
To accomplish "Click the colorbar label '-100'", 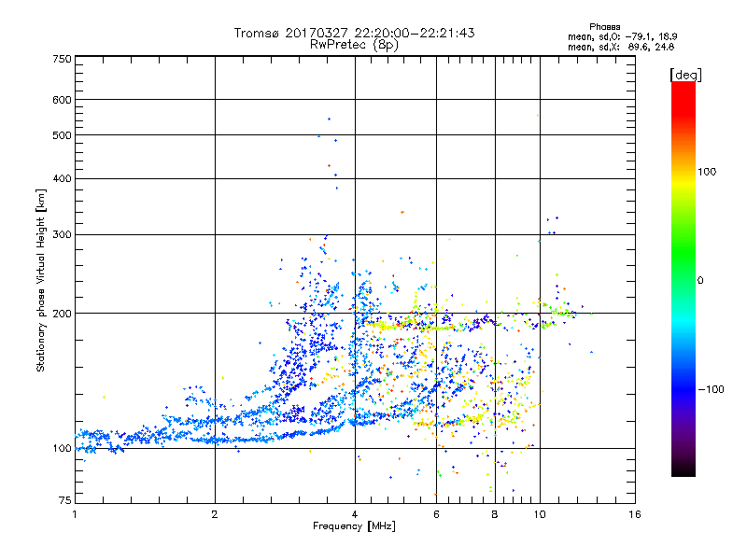I will pyautogui.click(x=711, y=389).
